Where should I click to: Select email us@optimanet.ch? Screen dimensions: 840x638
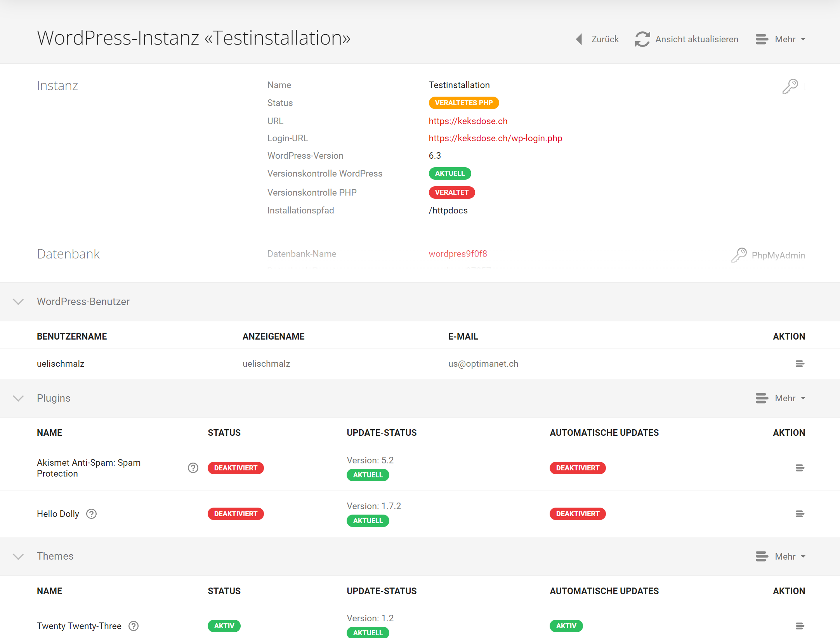click(483, 364)
